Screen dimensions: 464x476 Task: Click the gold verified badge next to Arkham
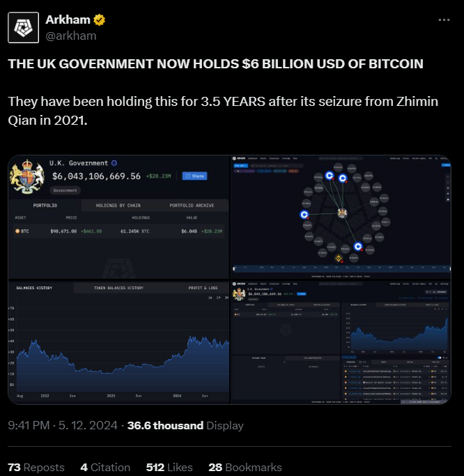click(99, 20)
